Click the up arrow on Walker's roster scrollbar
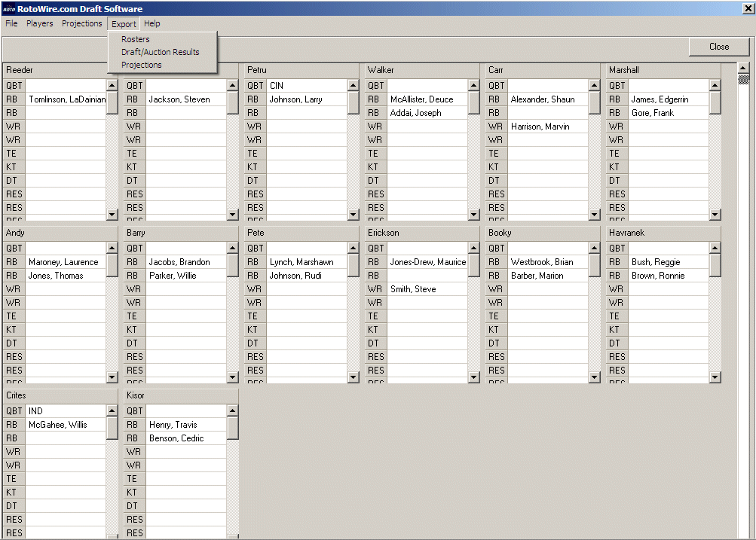The image size is (756, 540). pos(473,85)
